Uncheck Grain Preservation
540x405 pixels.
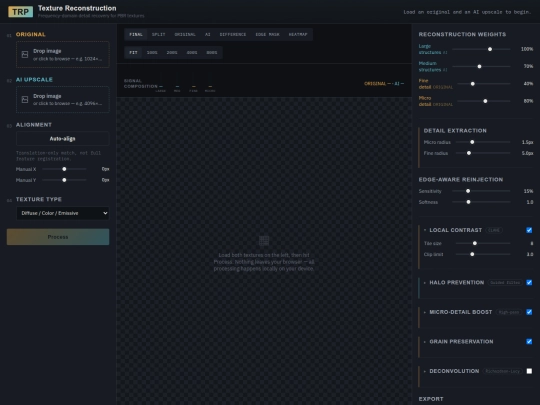point(529,342)
